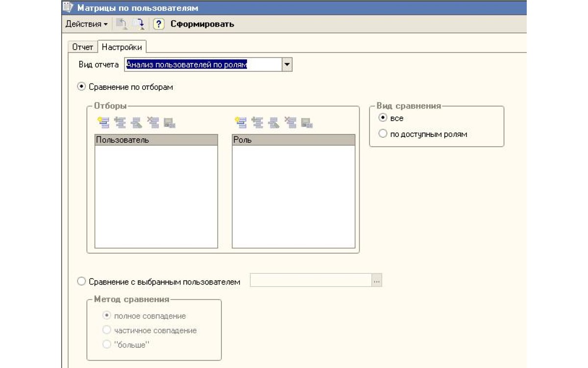Click the Add row icon above the Пользователь list
The image size is (588, 368).
coord(103,123)
